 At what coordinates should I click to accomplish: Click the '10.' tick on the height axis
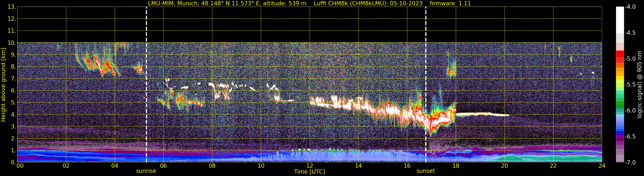pos(12,43)
